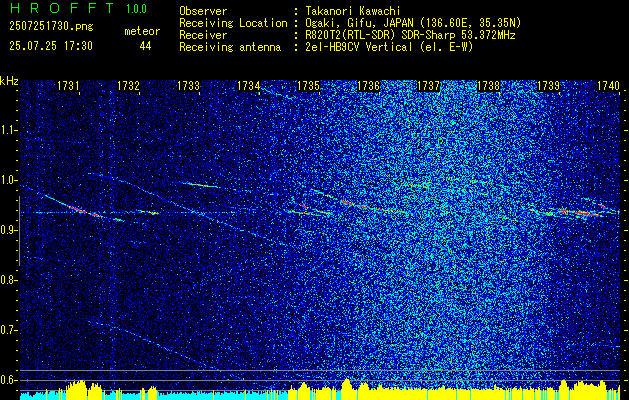Click observer name Takanori Kawachi
Image resolution: width=629 pixels, height=400 pixels.
(x=353, y=11)
